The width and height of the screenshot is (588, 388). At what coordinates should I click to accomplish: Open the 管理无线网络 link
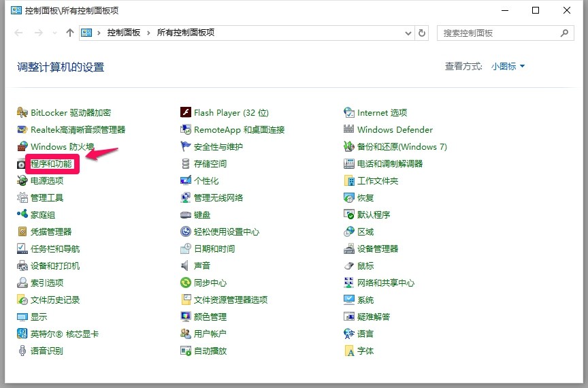pos(218,198)
